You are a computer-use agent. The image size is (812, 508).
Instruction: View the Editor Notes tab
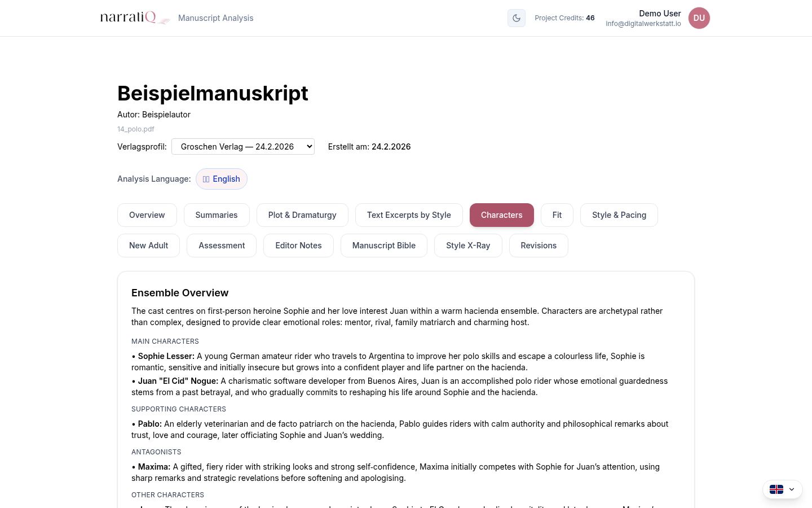tap(298, 246)
